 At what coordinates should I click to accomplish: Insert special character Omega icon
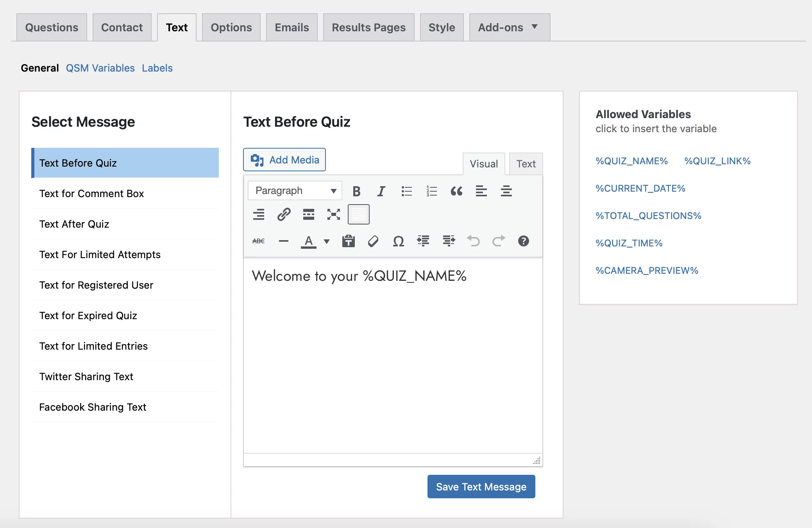[398, 241]
